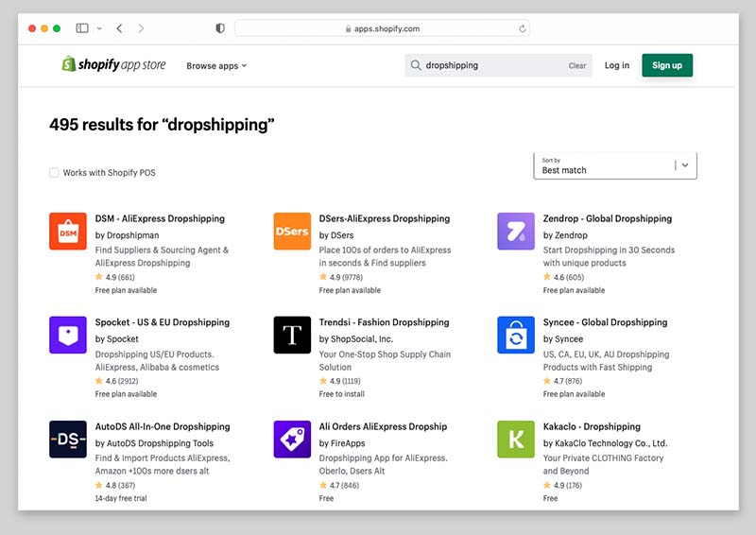Click the lock icon in the address bar
Screen dimensions: 756x535
[348, 29]
